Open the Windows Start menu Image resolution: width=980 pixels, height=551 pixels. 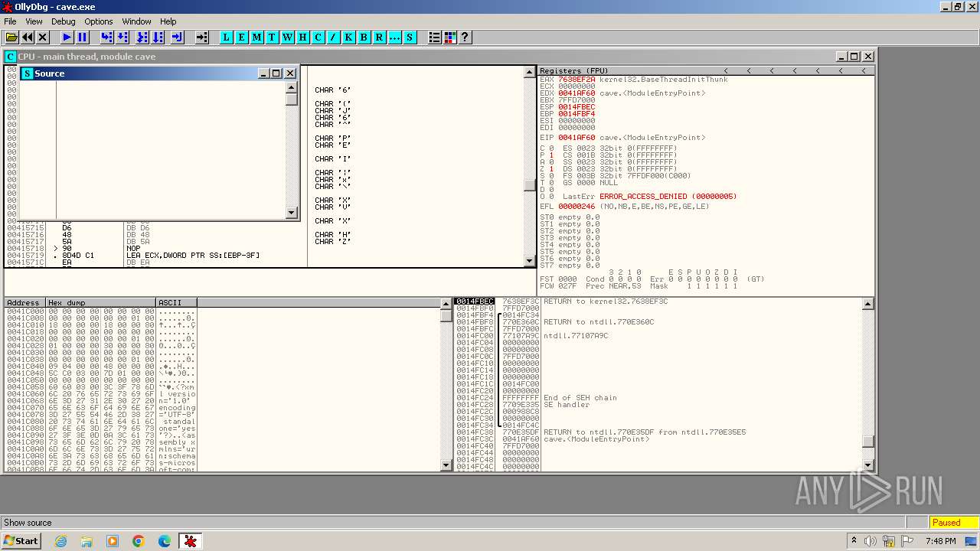tap(21, 541)
